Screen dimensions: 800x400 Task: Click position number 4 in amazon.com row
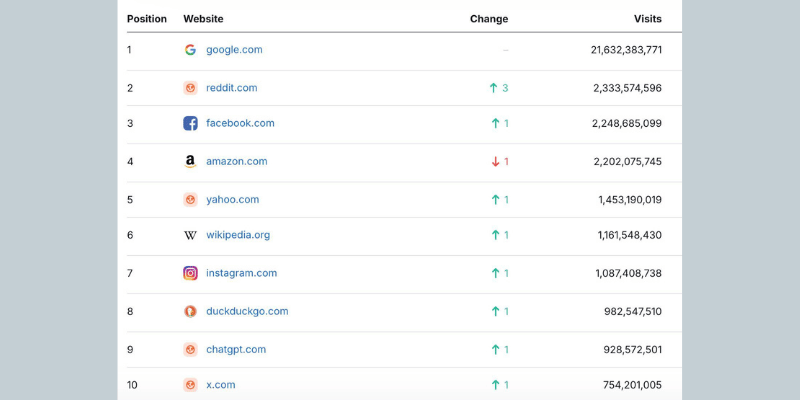click(130, 161)
